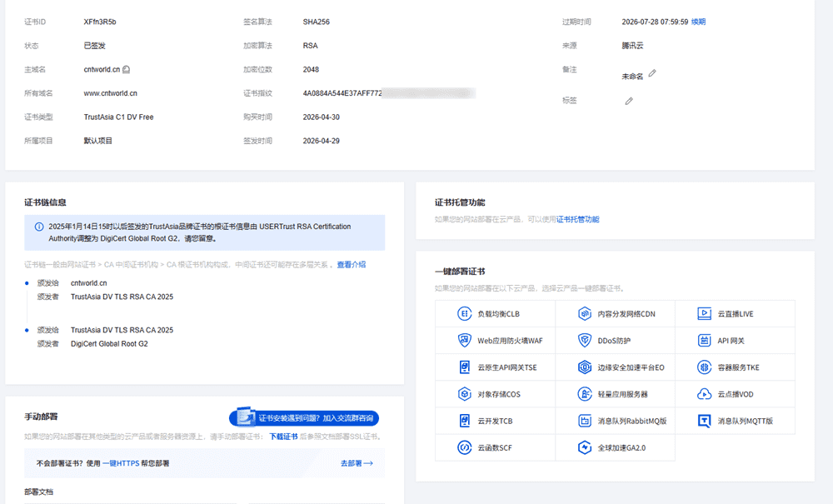The height and width of the screenshot is (504, 833).
Task: Click the 续期 renewal link
Action: coord(698,22)
